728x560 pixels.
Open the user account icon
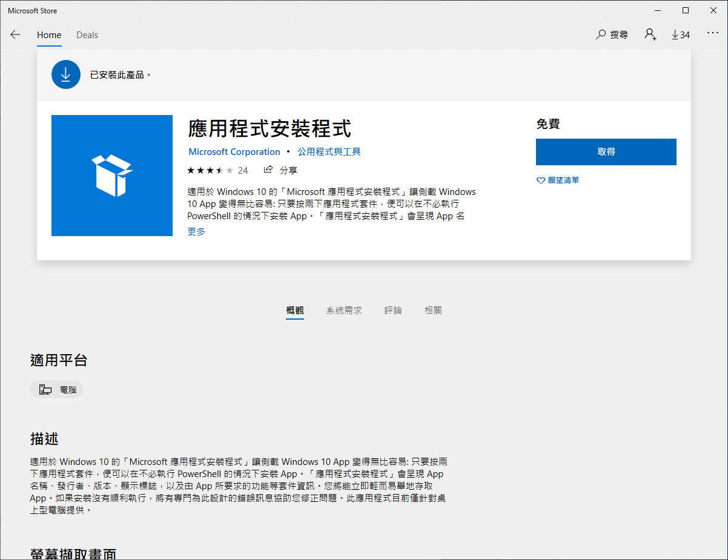[650, 35]
